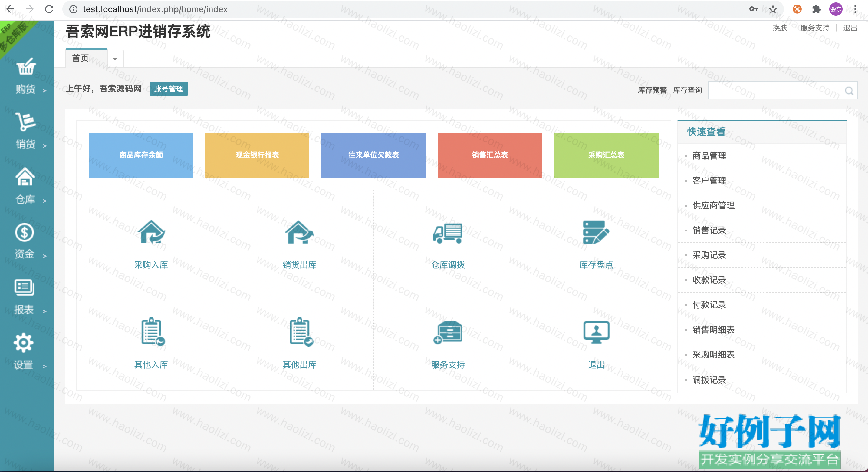
Task: Open 服务支持 in the top menu
Action: 815,28
